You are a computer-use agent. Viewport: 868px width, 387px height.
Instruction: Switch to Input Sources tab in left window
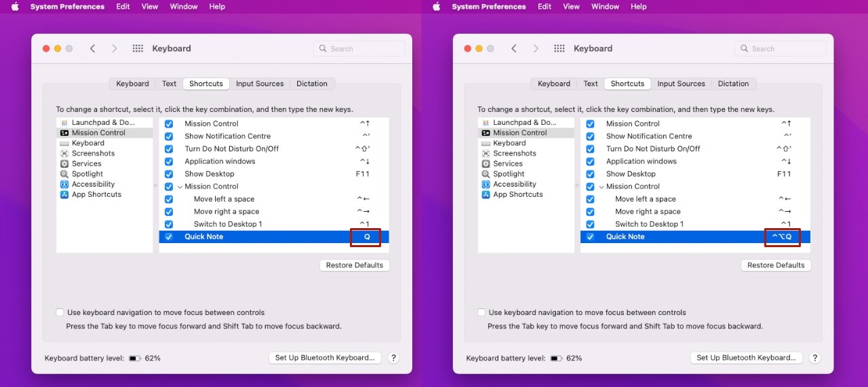(260, 84)
